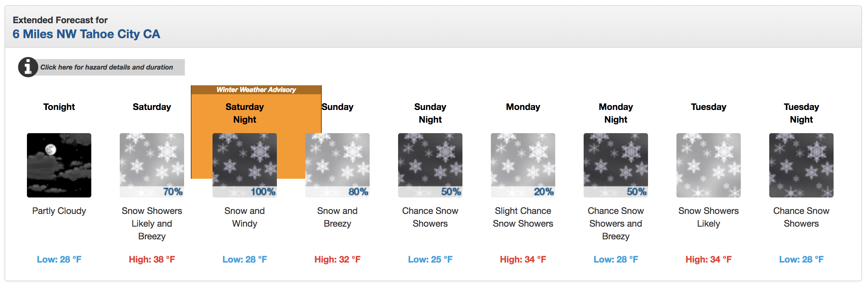Select Saturday snow showers 70% icon
The image size is (868, 285).
coord(152,165)
